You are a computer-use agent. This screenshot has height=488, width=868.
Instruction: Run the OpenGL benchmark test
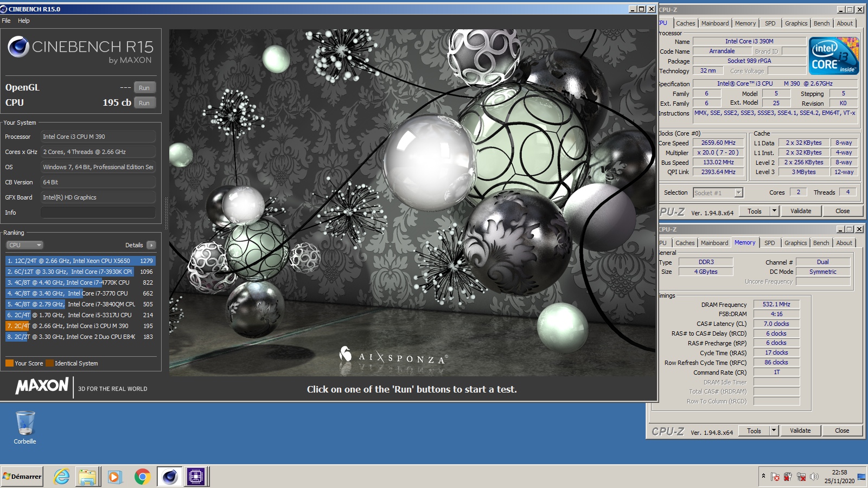point(144,87)
